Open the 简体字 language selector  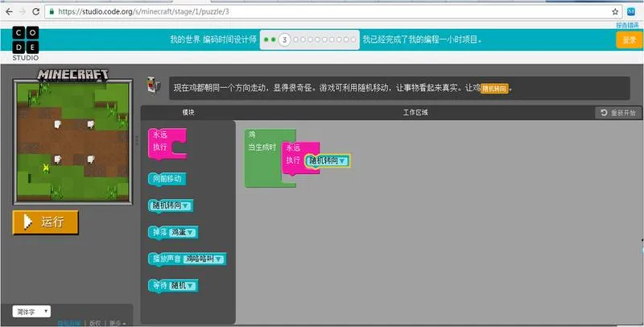pyautogui.click(x=31, y=312)
